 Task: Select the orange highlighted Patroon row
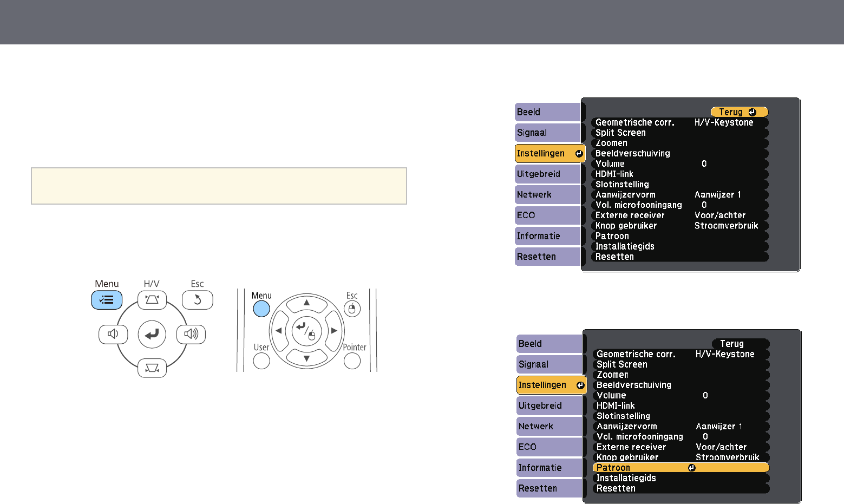pos(681,468)
